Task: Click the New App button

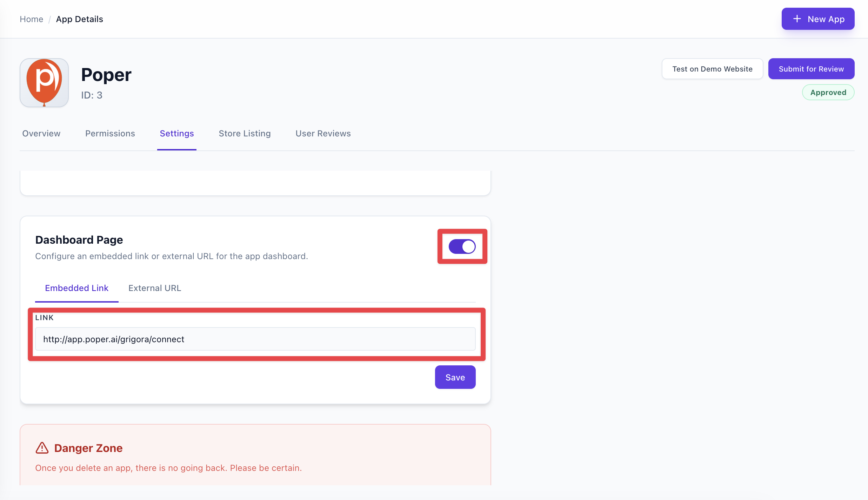Action: click(818, 19)
